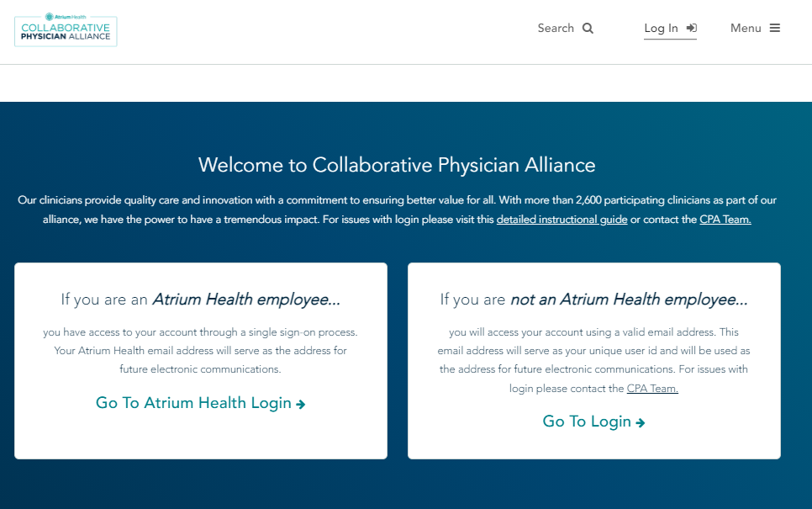This screenshot has width=812, height=509.
Task: Select Log In in the header
Action: [x=670, y=29]
